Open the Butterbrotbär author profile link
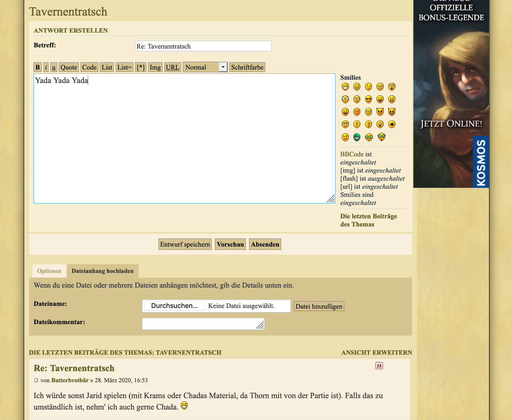Viewport: 512px width, 420px height. (x=70, y=380)
